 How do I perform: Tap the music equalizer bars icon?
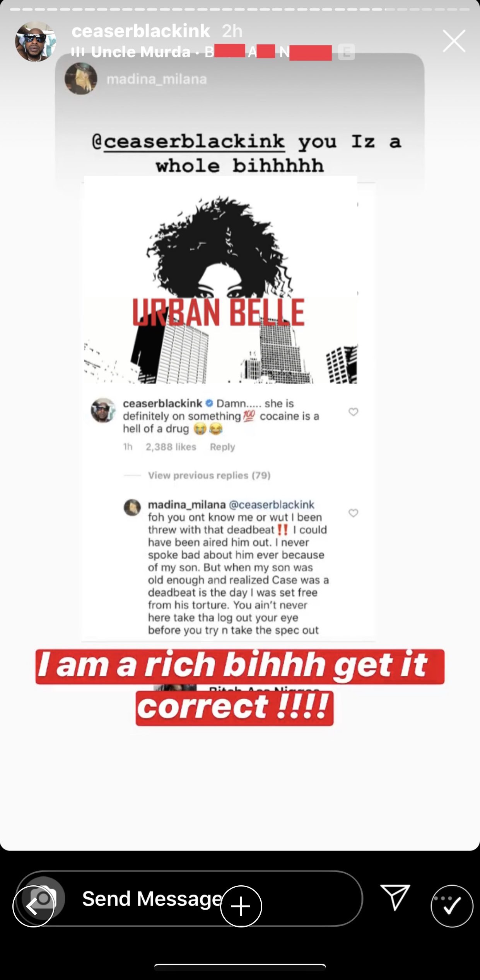click(x=78, y=51)
